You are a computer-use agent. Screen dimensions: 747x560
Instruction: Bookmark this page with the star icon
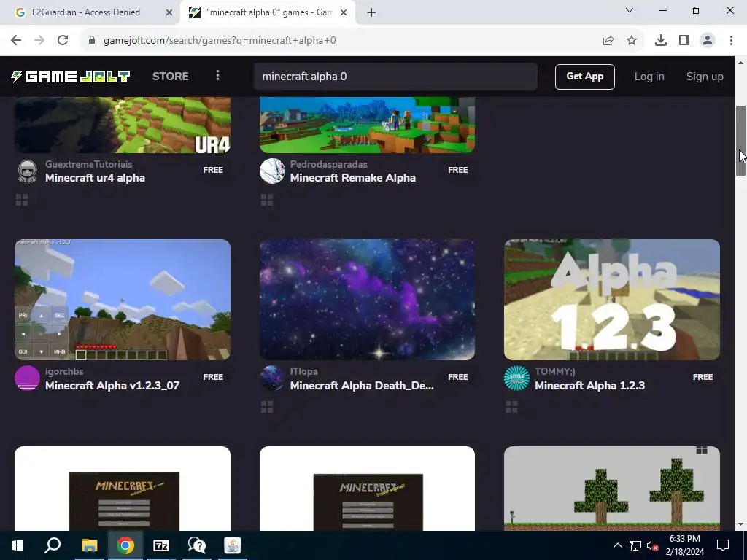pos(632,41)
